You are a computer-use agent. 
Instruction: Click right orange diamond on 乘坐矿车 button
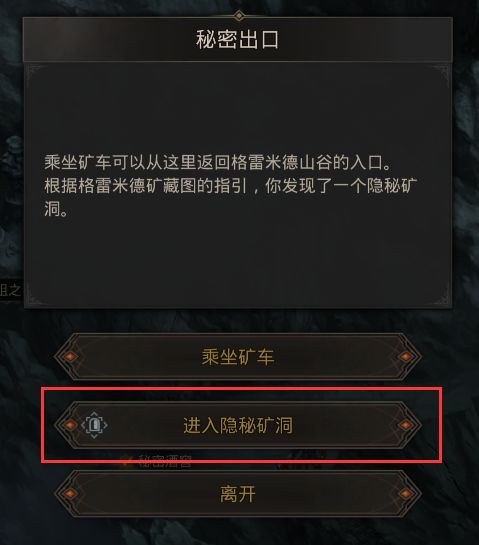point(405,357)
